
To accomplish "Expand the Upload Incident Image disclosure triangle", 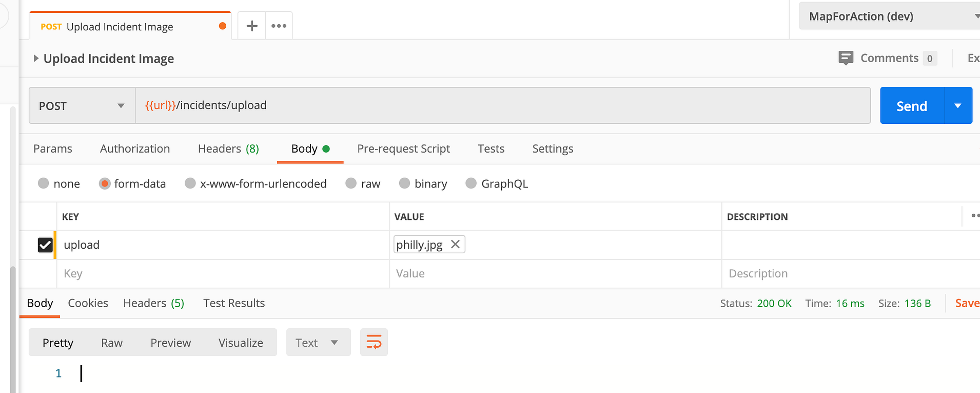I will [36, 59].
